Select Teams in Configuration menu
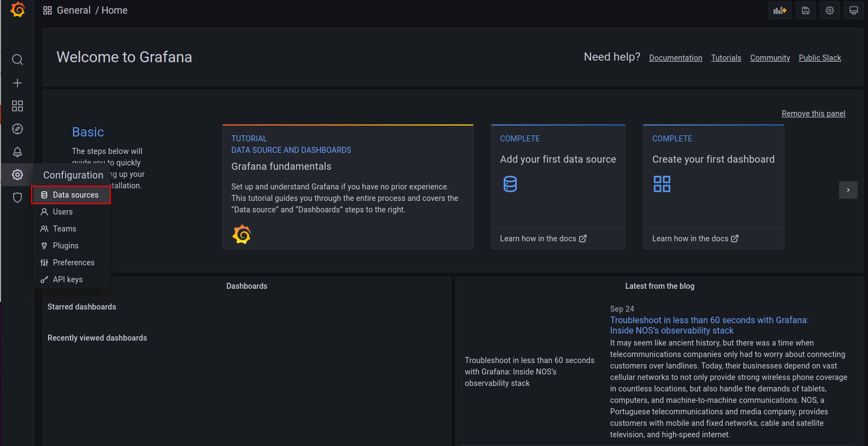This screenshot has height=446, width=868. pos(71,229)
